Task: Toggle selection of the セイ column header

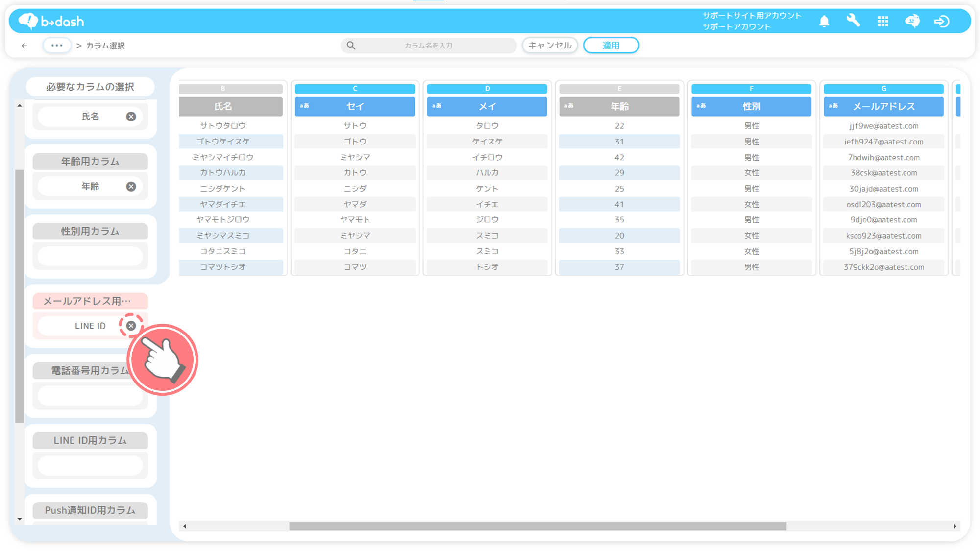Action: [x=355, y=106]
